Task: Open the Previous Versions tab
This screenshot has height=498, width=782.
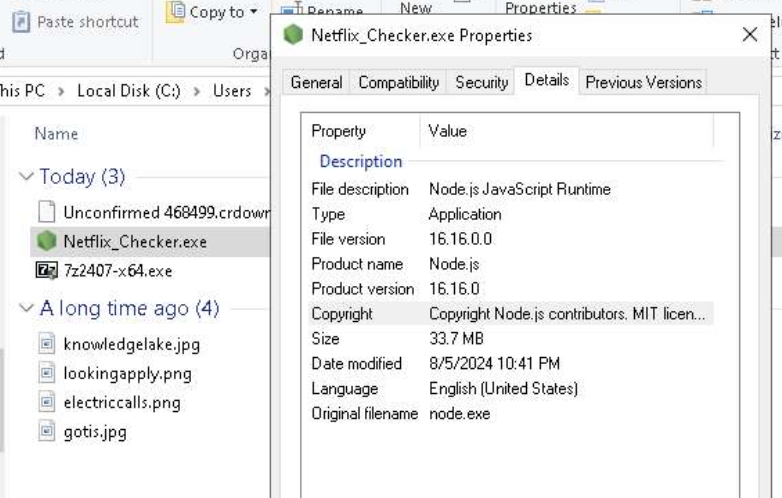Action: tap(643, 83)
